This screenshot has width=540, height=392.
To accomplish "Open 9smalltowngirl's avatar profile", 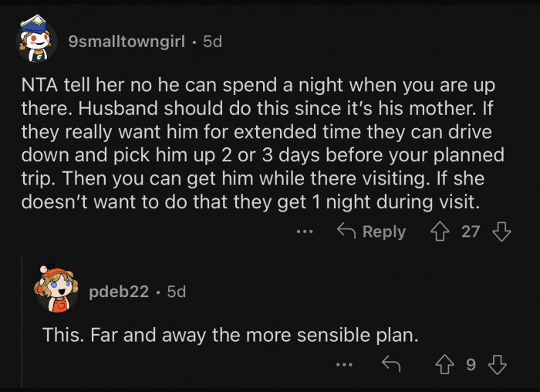I will coord(35,42).
